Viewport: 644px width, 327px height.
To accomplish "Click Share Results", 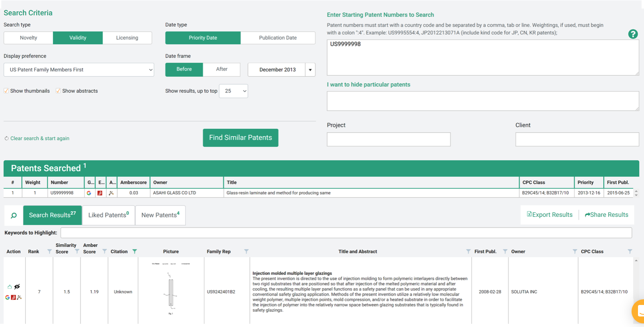I will 606,215.
